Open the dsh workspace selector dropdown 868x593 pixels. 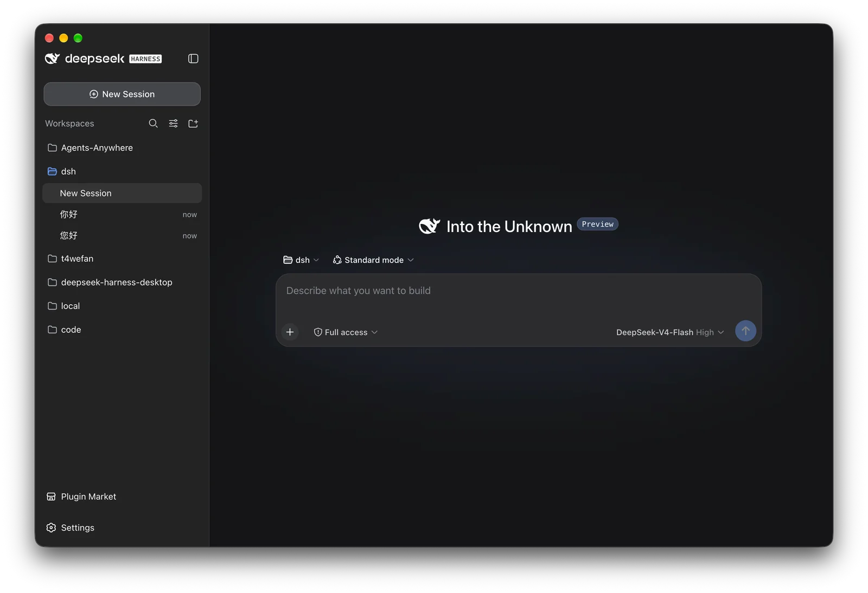301,260
